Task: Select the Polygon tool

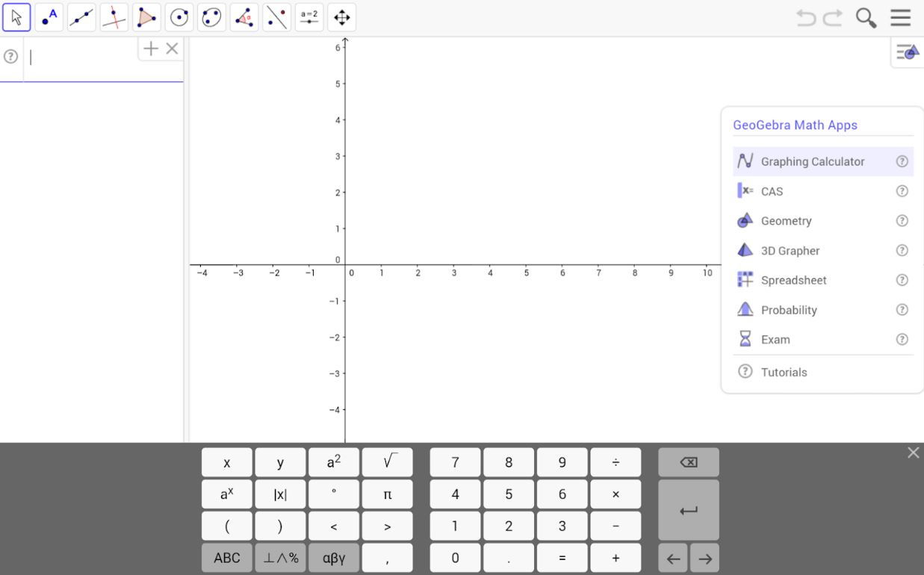Action: click(x=146, y=17)
